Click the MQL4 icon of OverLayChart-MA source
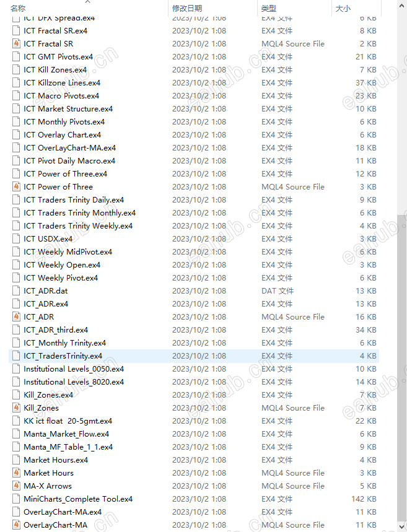Viewport: 407px width, 532px height. click(x=16, y=525)
